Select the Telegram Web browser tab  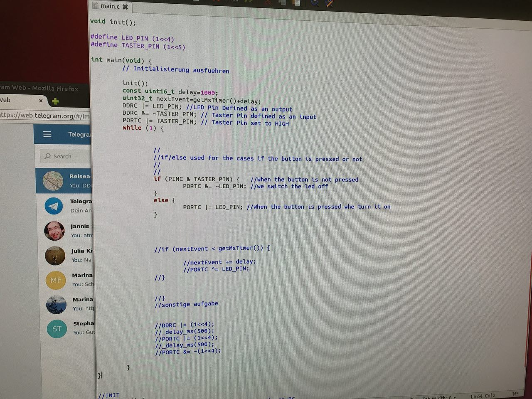click(x=17, y=100)
